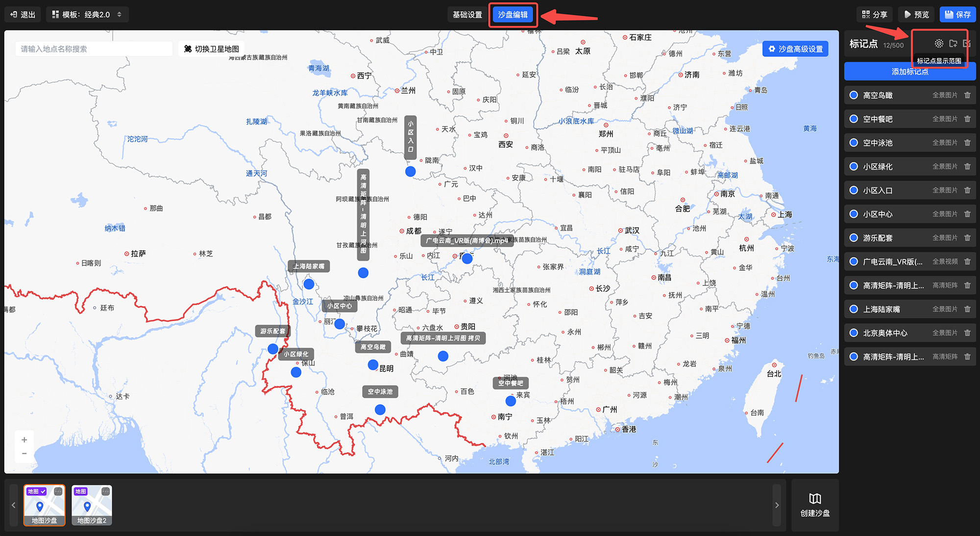Delete the 高空鸟瞰 marker via trash icon

[x=967, y=95]
